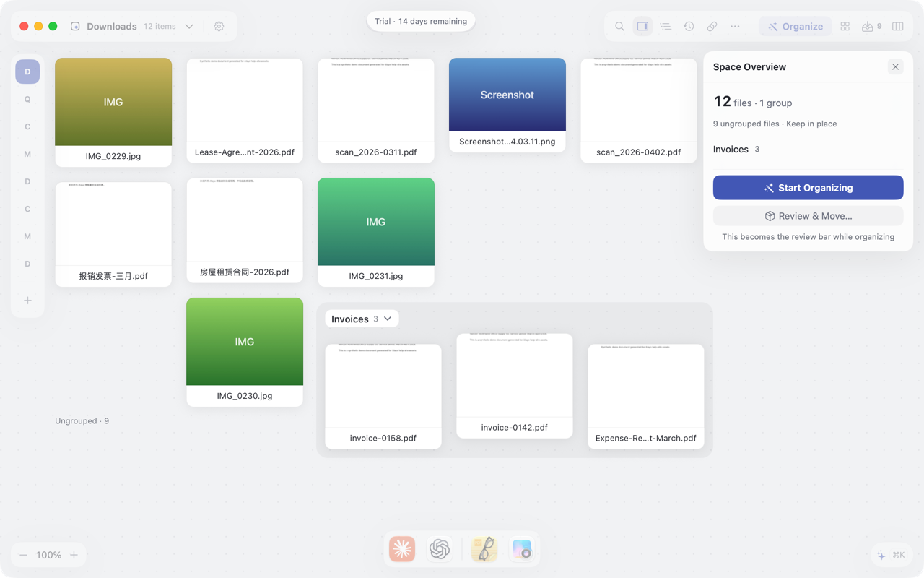924x578 pixels.
Task: Select the scan_2026-0402.pdf file
Action: click(x=639, y=111)
